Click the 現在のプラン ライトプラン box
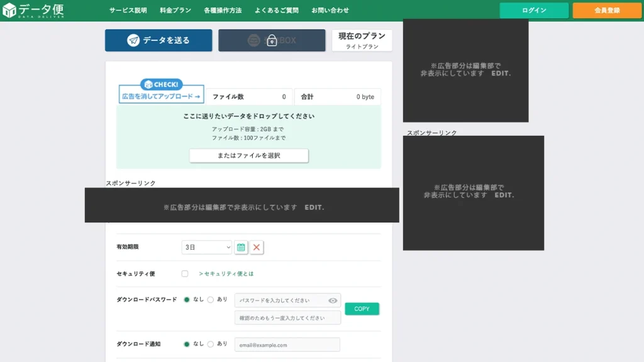The image size is (644, 362). (362, 40)
